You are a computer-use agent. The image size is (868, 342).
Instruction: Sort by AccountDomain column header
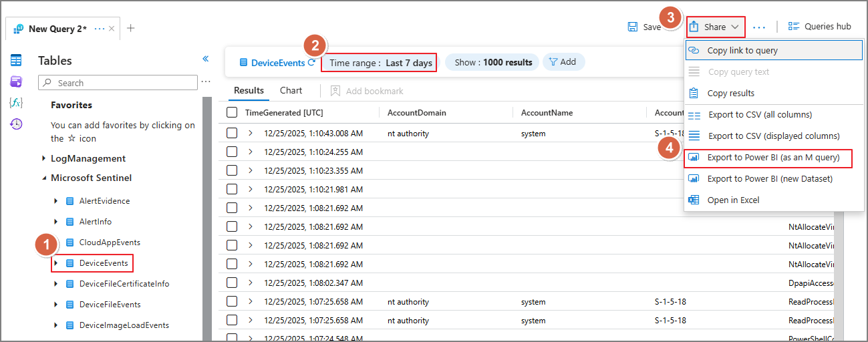coord(416,113)
